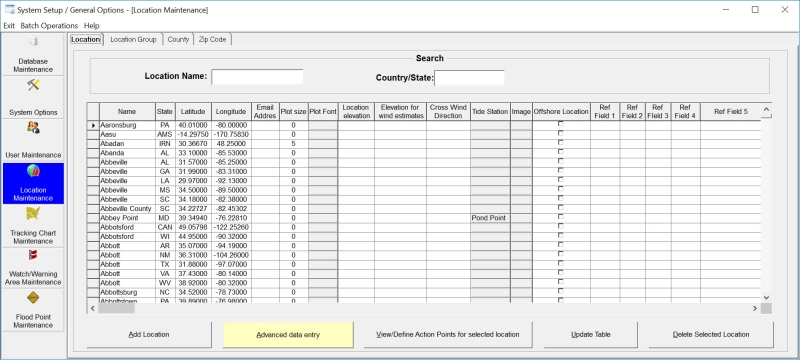The width and height of the screenshot is (800, 360).
Task: Click the Add Location button
Action: [149, 335]
